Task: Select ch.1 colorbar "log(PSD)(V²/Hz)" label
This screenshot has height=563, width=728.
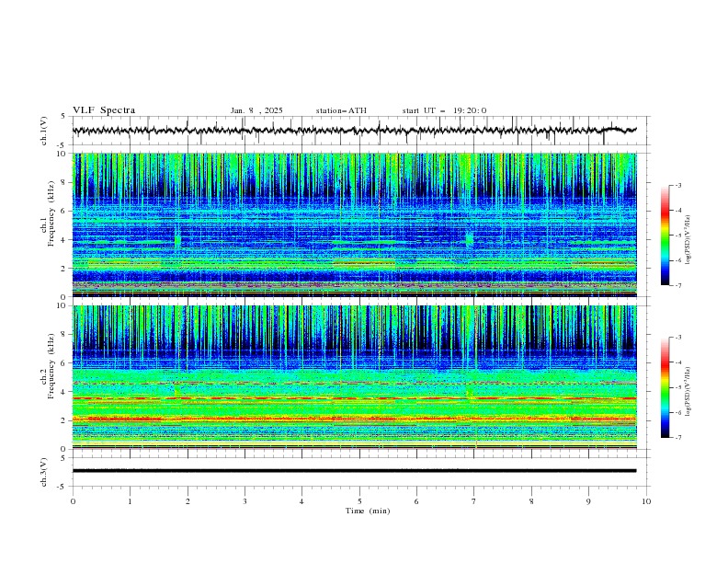Action: (x=688, y=240)
